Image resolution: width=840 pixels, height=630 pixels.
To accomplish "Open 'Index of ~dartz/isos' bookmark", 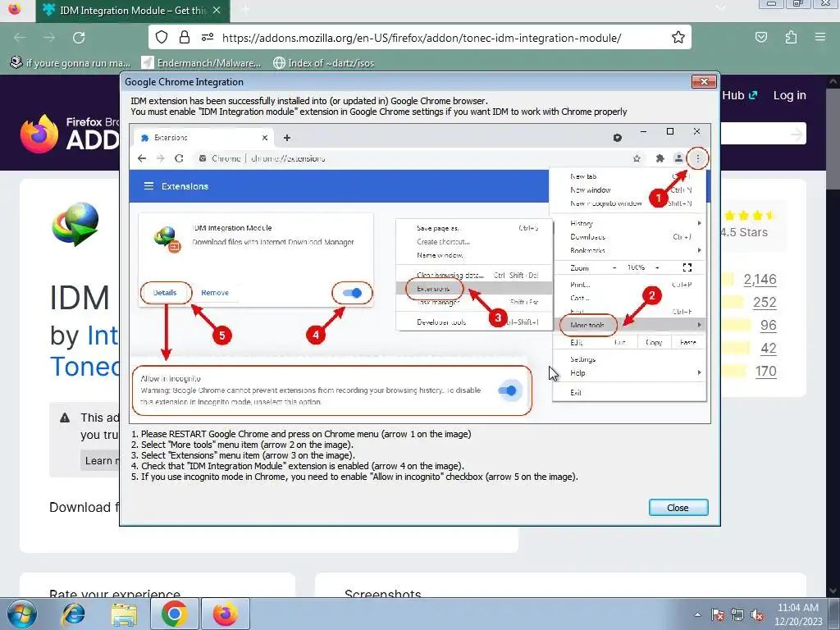I will tap(323, 62).
